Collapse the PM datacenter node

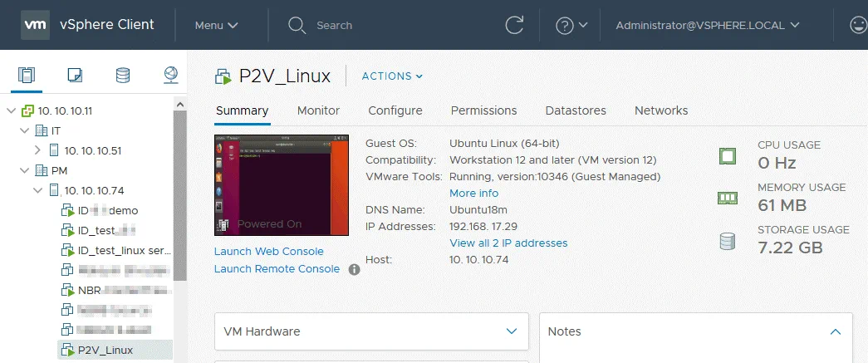[24, 170]
